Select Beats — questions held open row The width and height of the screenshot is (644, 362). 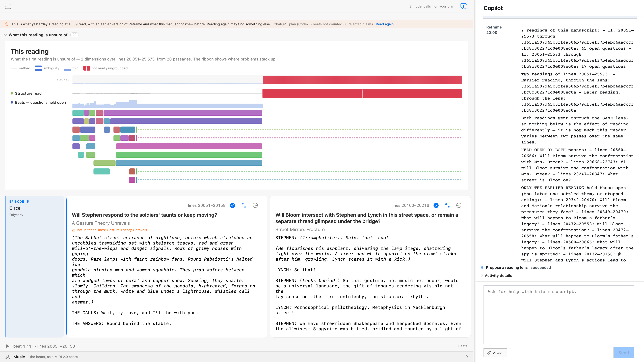[38, 102]
